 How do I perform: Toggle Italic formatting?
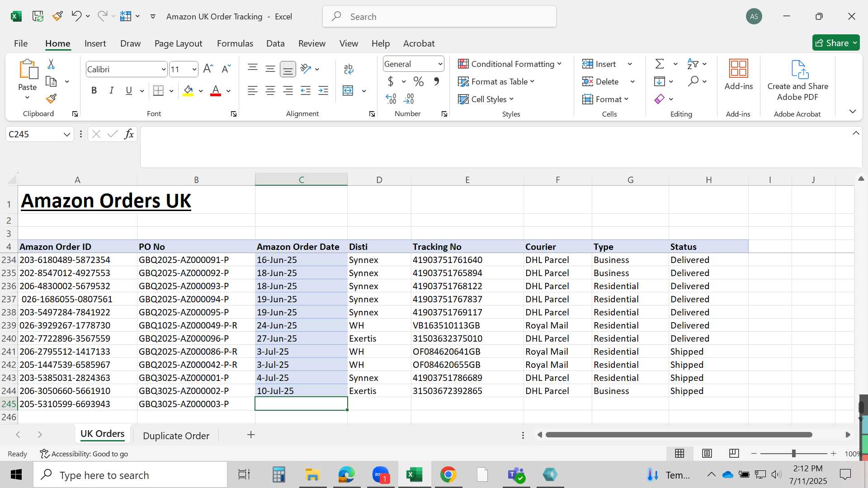[111, 91]
